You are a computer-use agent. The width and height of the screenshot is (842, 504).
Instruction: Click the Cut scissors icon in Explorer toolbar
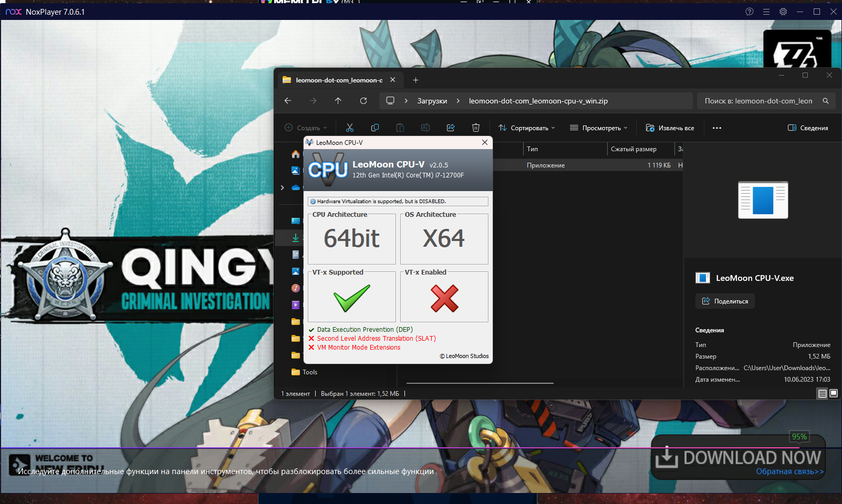350,128
